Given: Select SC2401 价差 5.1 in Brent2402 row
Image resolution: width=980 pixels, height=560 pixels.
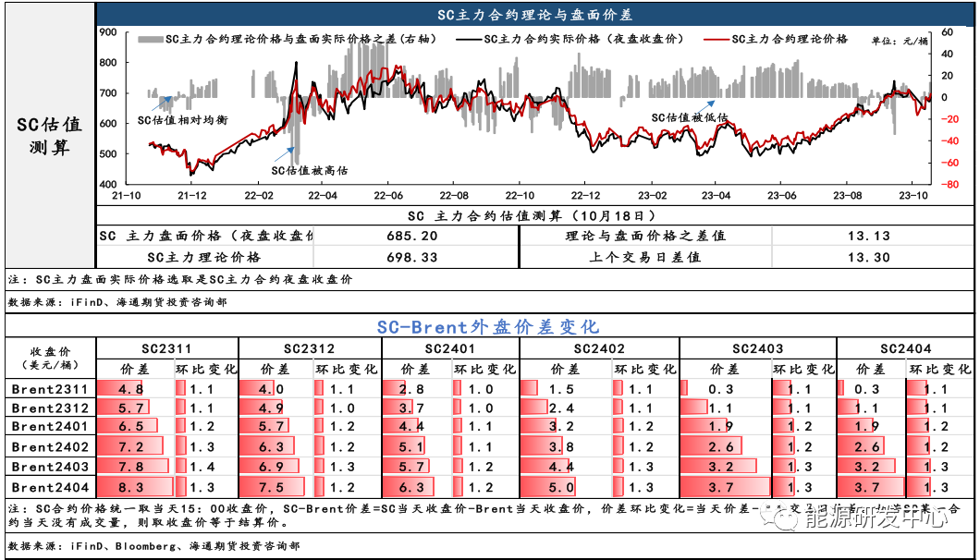Looking at the screenshot, I should [411, 447].
